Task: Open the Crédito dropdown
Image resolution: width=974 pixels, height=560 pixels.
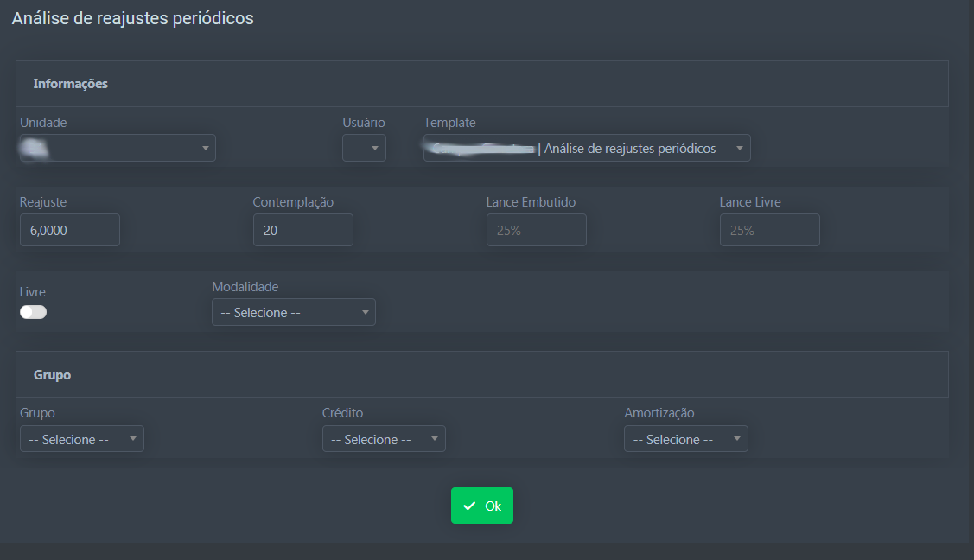Action: click(x=384, y=439)
